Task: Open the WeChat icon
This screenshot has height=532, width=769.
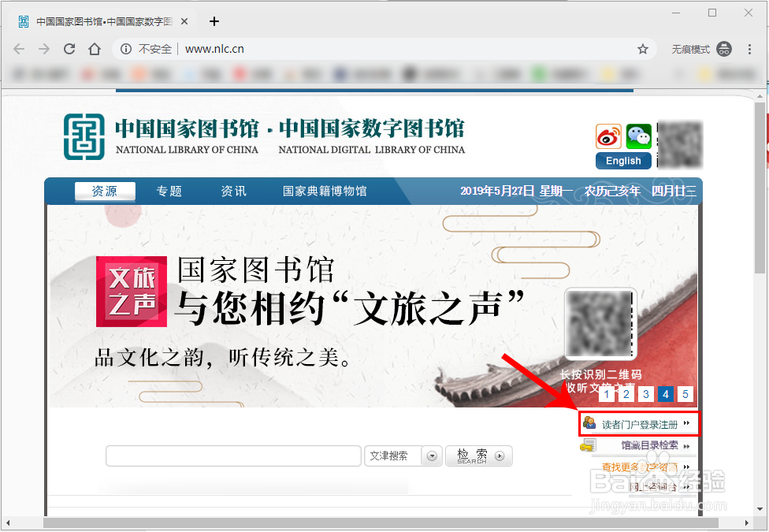Action: (638, 136)
